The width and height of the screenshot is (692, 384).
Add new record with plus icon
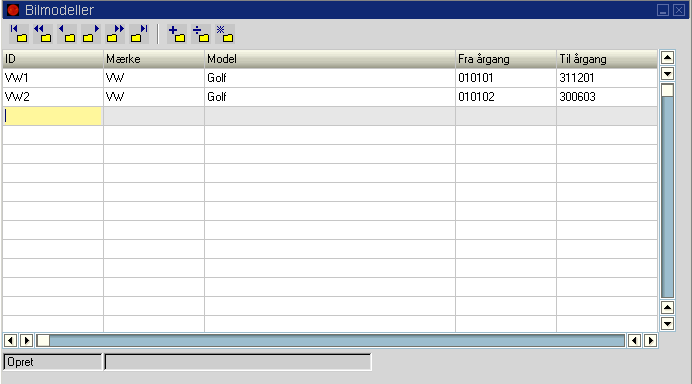pyautogui.click(x=177, y=34)
